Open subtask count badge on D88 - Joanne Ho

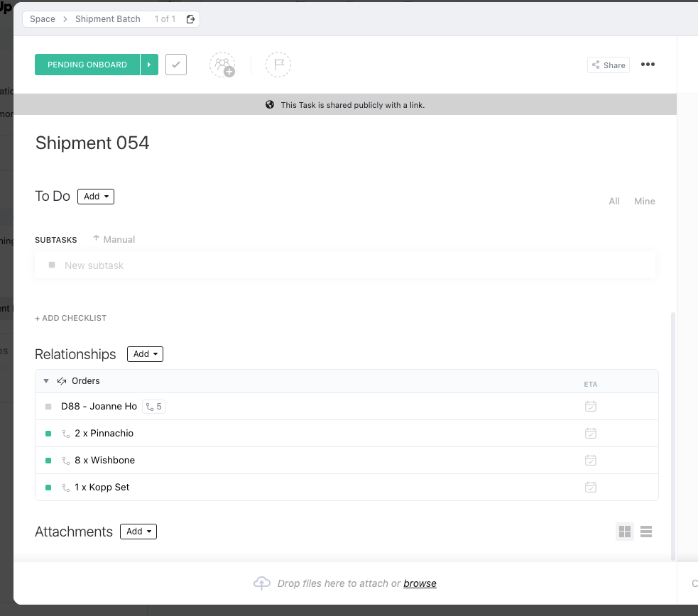pyautogui.click(x=153, y=407)
